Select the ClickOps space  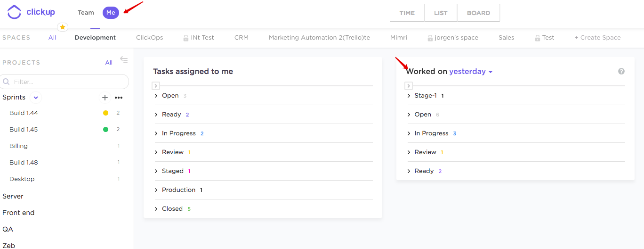tap(150, 38)
